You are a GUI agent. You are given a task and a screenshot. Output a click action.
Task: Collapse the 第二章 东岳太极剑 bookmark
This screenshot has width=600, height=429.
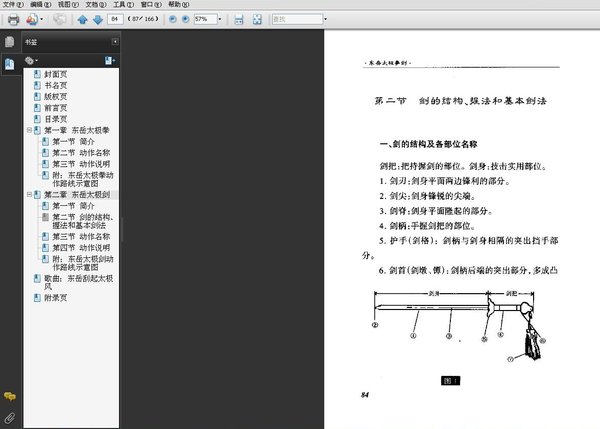tap(29, 194)
